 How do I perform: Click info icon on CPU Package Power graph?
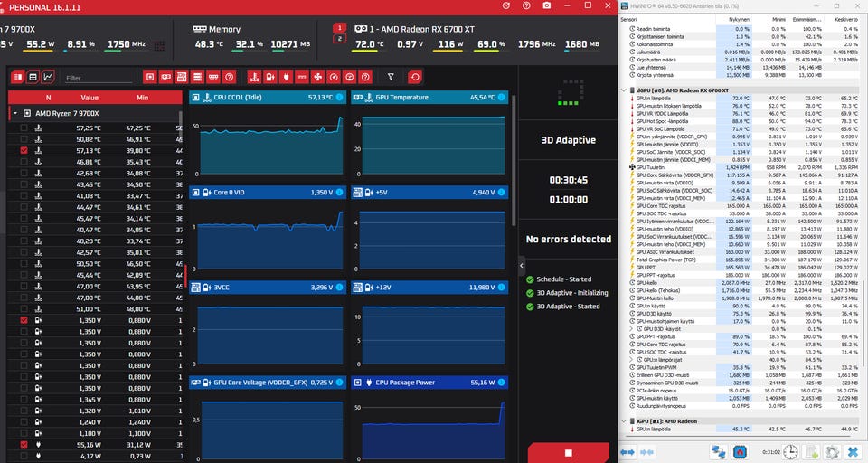pyautogui.click(x=501, y=383)
